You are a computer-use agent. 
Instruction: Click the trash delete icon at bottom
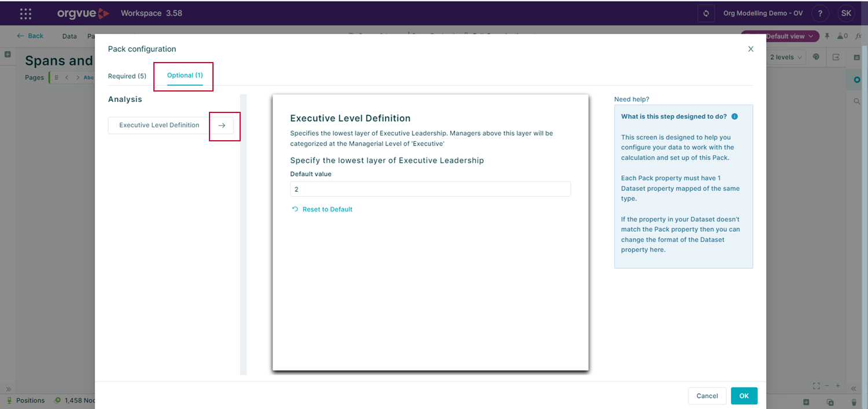tap(854, 402)
